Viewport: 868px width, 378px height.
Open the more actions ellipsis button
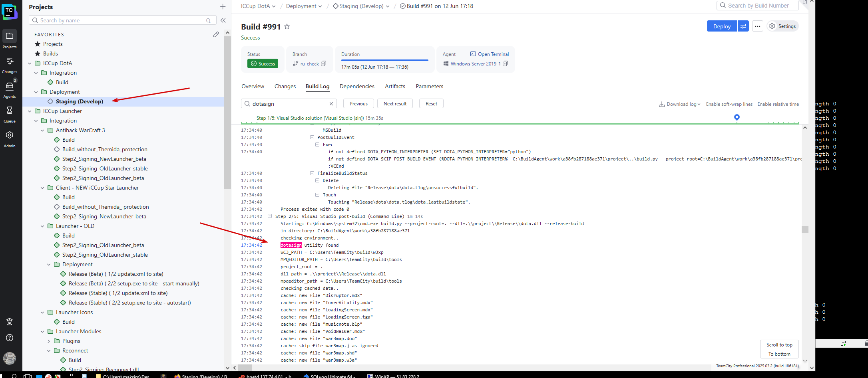point(757,26)
